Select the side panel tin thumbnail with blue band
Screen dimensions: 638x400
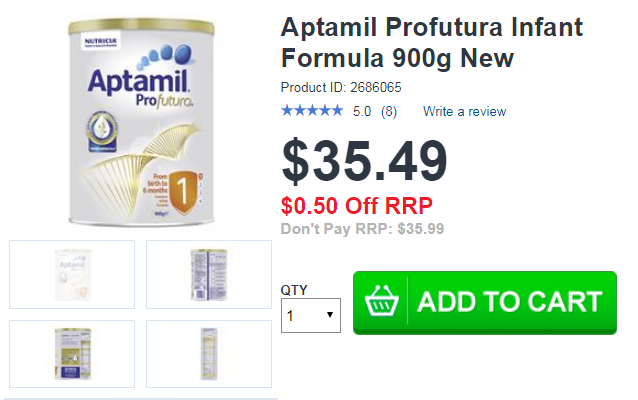tap(72, 354)
